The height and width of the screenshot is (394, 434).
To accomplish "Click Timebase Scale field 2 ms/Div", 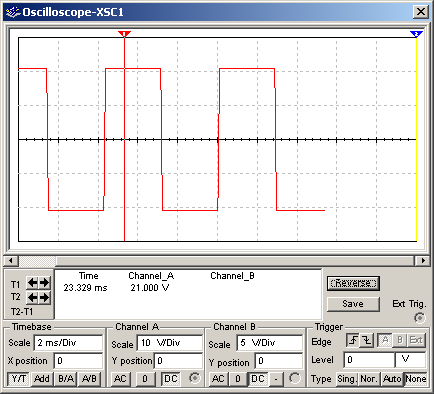I will 68,343.
